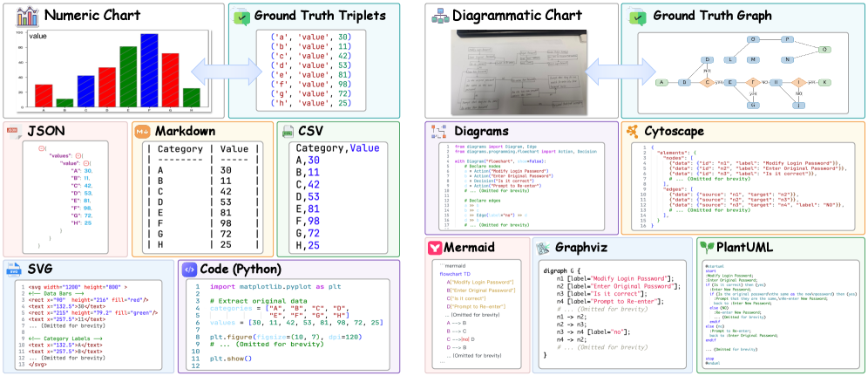Click the orange decision node C
868x376 pixels.
coord(707,83)
